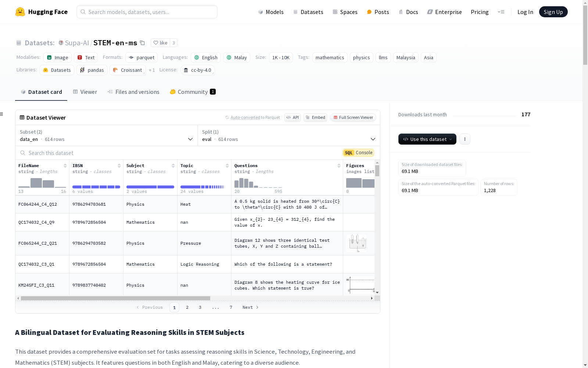The height and width of the screenshot is (368, 588).
Task: Click the Croissant library tag
Action: [128, 70]
